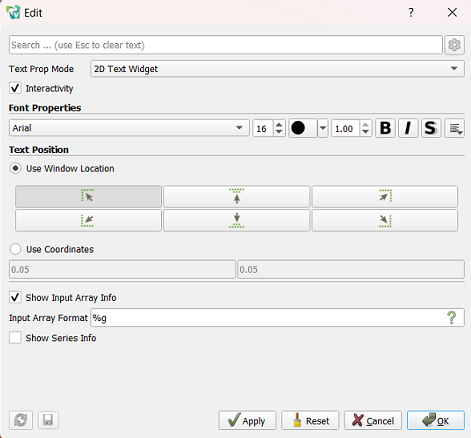
Task: Toggle shadow font style
Action: pyautogui.click(x=431, y=128)
